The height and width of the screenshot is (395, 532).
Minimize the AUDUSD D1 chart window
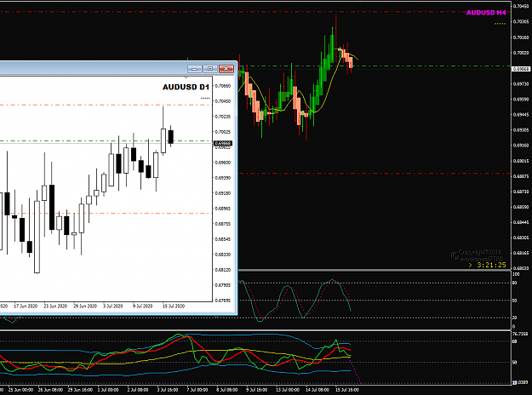point(195,69)
